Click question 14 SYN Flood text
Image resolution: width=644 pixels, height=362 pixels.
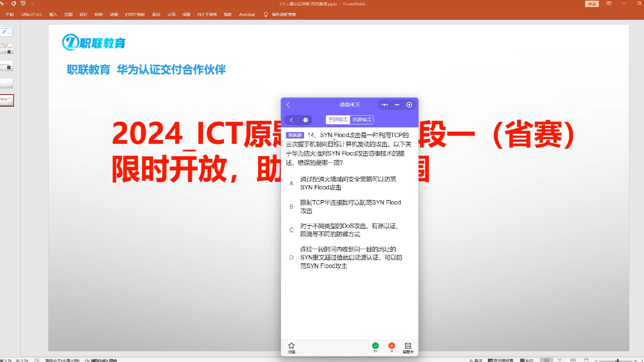(349, 149)
